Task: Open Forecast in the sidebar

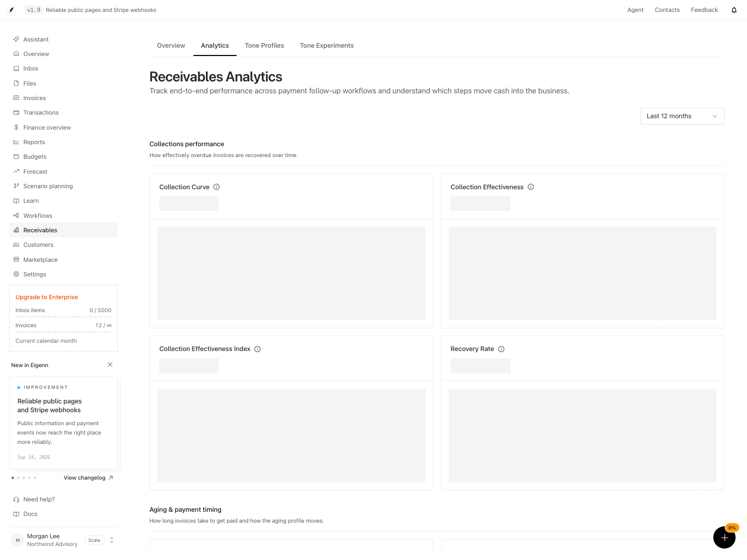Action: pos(63,172)
